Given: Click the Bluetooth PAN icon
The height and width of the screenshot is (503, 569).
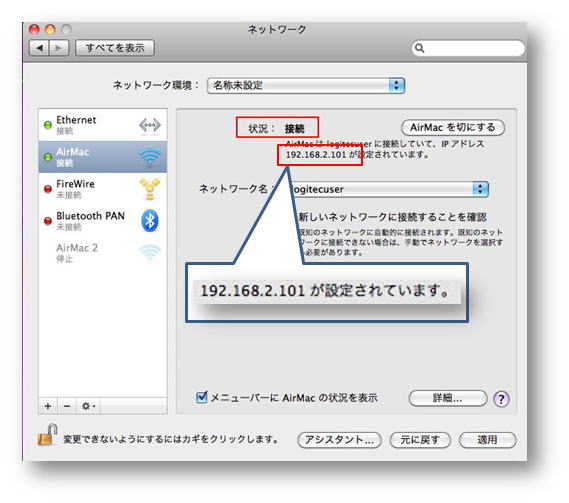Looking at the screenshot, I should coord(150,221).
